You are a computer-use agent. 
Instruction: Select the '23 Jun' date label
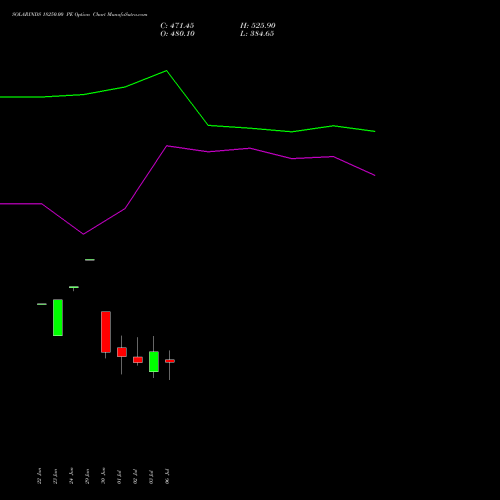point(55,476)
